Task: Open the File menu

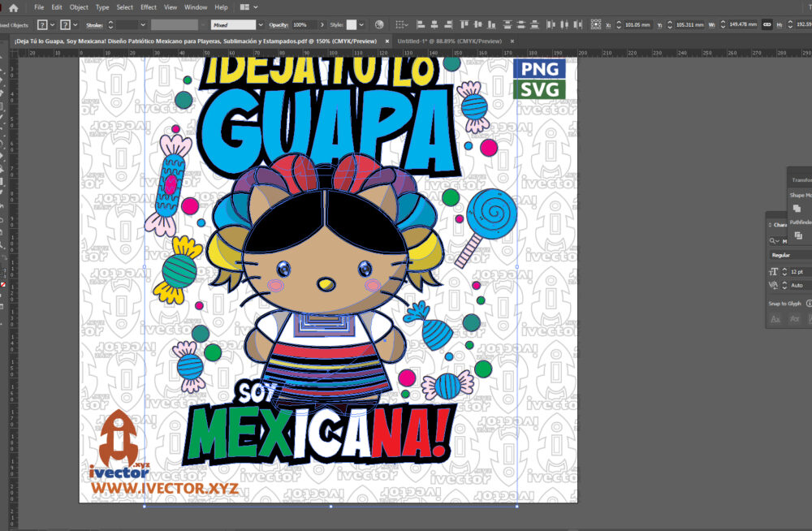Action: coord(39,7)
